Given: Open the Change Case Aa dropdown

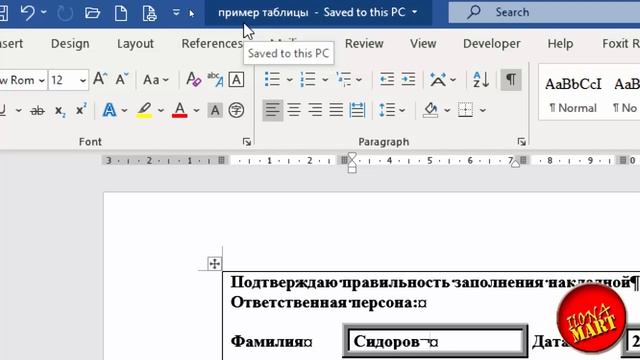Looking at the screenshot, I should 156,80.
